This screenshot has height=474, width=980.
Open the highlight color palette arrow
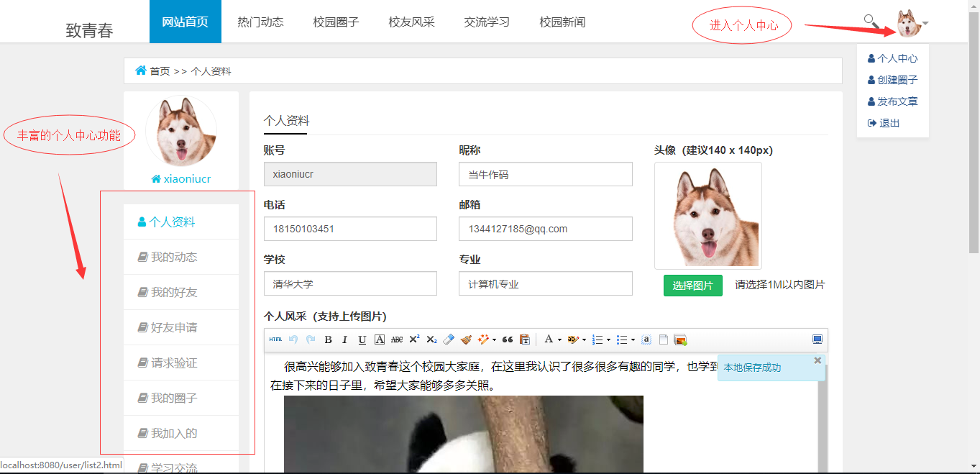[x=584, y=339]
